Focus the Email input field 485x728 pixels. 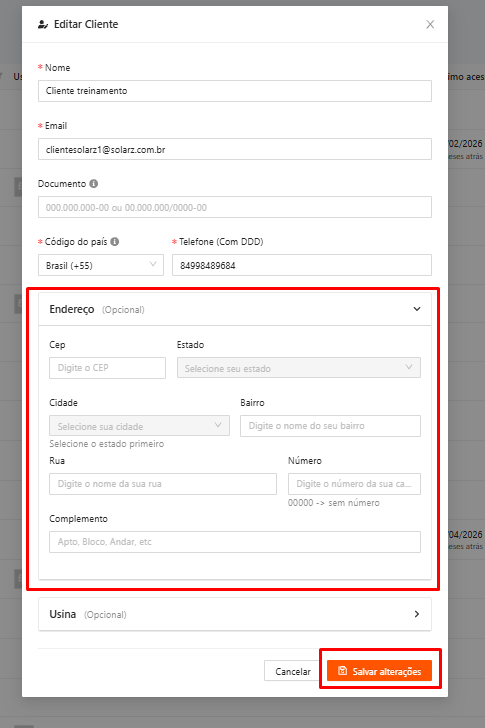pyautogui.click(x=235, y=149)
